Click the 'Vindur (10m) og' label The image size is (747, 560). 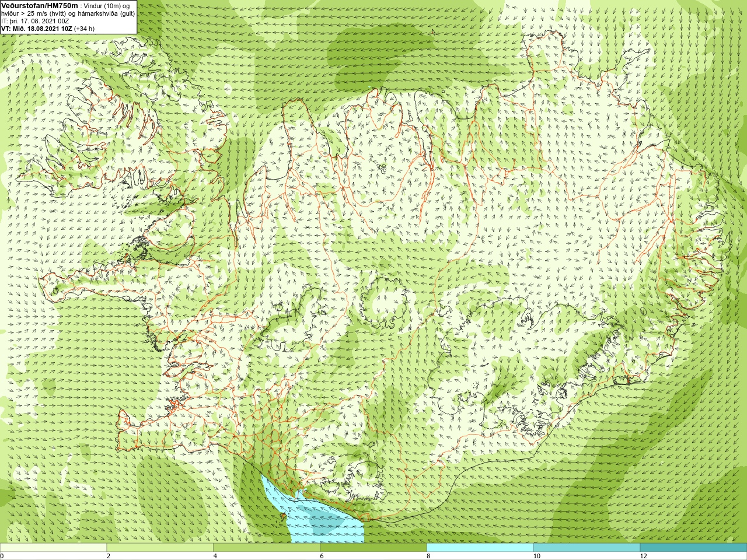(x=107, y=6)
